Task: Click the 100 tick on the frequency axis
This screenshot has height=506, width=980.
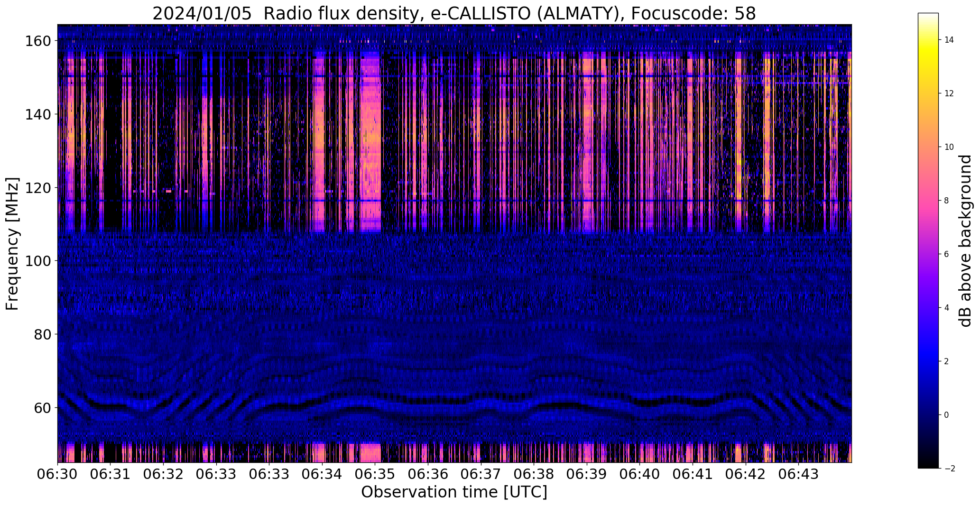Action: click(37, 261)
